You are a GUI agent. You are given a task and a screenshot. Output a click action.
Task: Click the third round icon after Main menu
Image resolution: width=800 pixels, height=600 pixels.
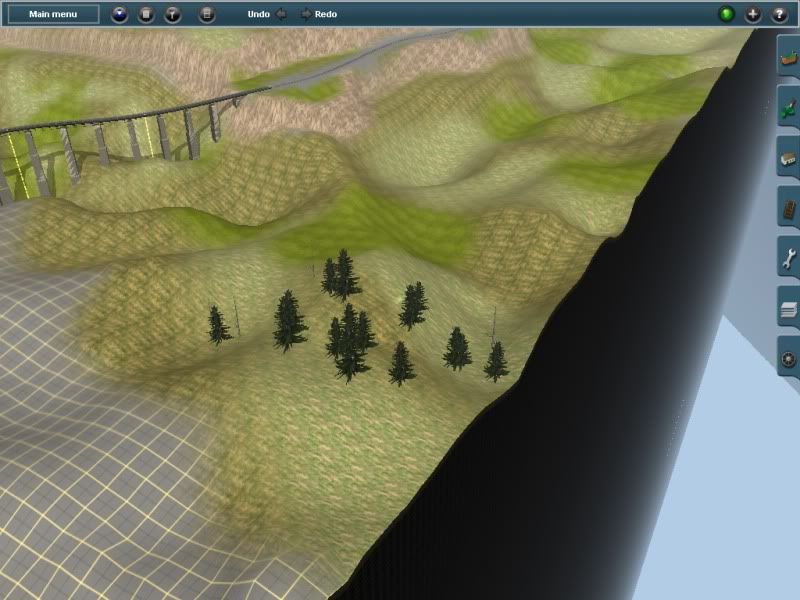pyautogui.click(x=171, y=14)
